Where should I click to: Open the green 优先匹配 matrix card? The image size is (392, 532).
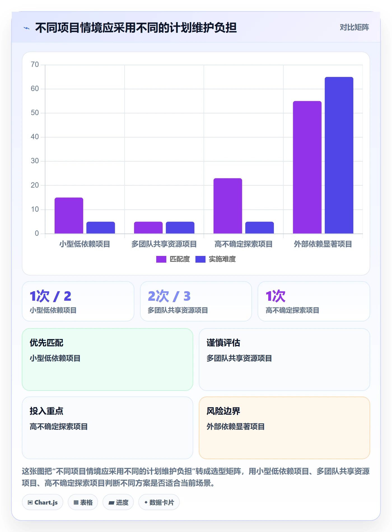click(x=108, y=360)
